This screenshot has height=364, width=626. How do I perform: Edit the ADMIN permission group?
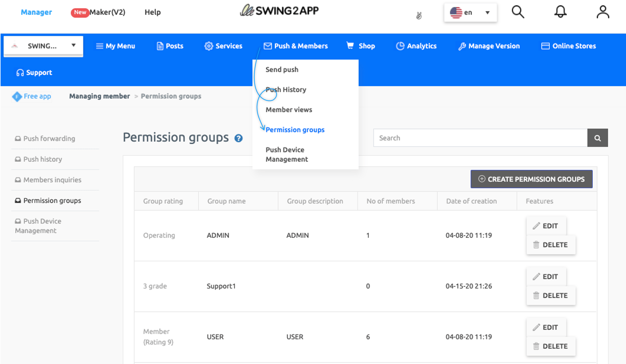click(x=546, y=226)
